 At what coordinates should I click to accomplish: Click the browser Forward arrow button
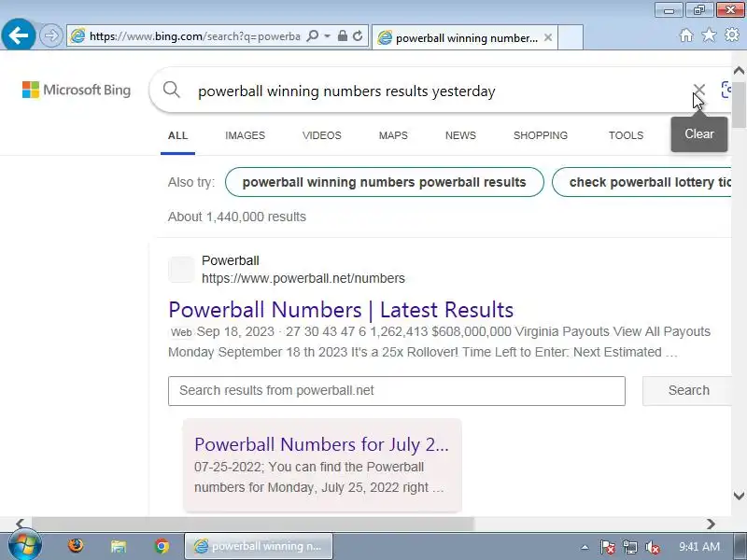(50, 35)
